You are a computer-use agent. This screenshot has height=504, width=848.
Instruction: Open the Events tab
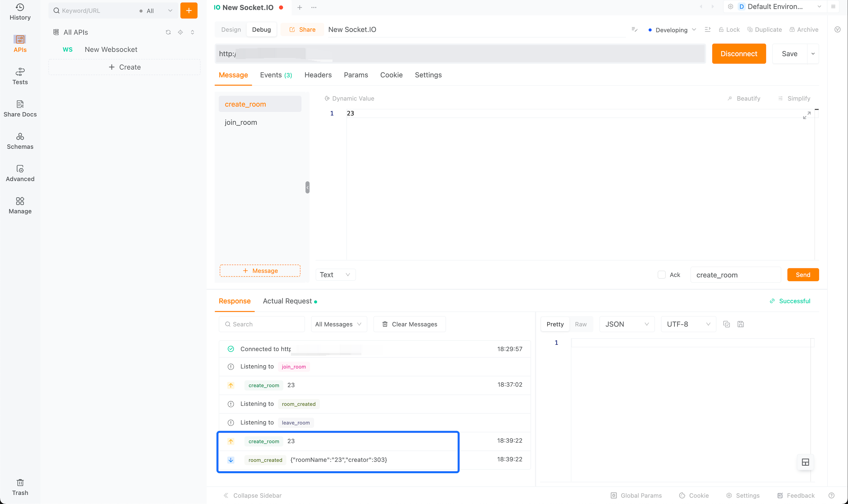[276, 75]
